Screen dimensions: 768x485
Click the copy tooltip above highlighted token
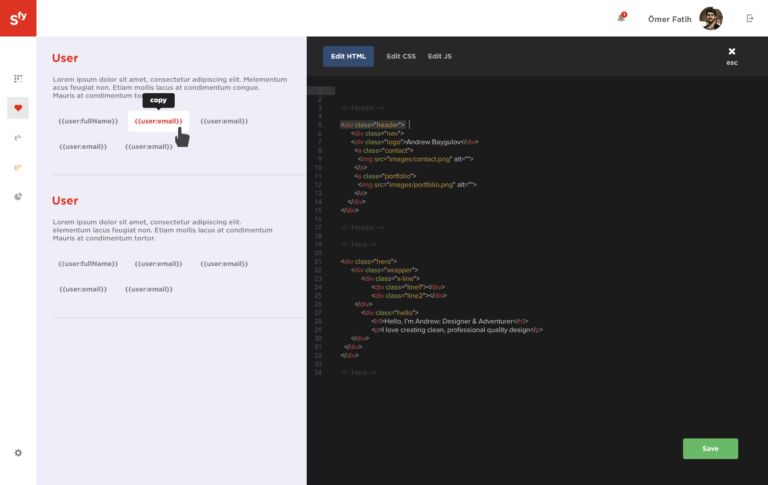158,100
